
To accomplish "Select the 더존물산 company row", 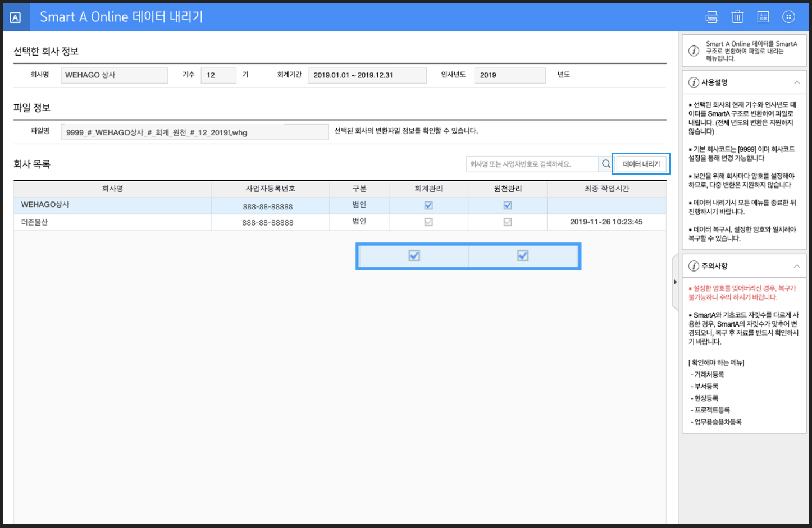I will [112, 222].
